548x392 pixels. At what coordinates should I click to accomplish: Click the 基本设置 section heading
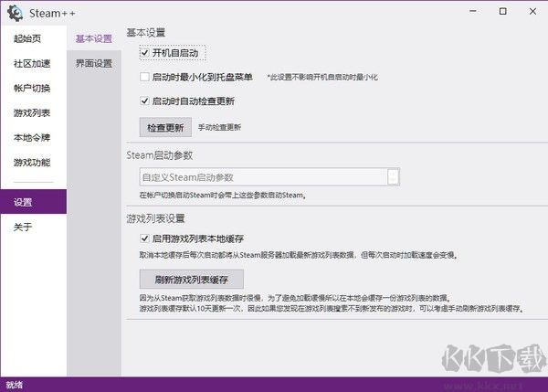(x=146, y=33)
